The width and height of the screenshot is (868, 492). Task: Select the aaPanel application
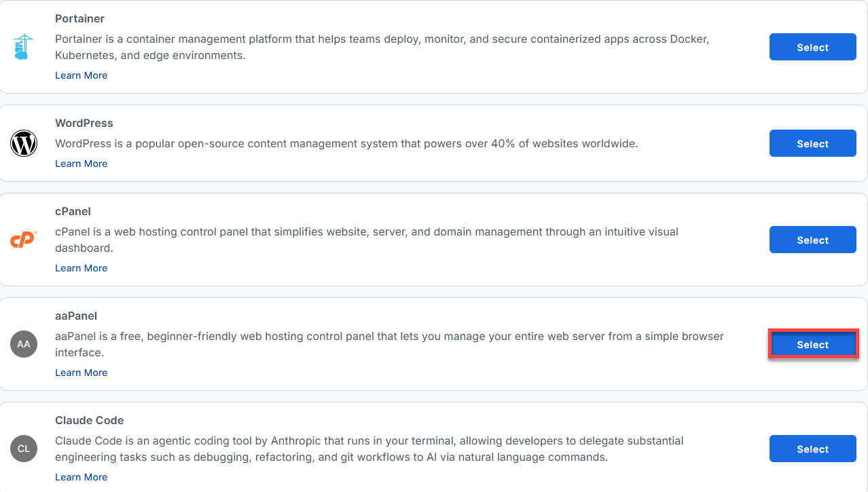tap(812, 345)
